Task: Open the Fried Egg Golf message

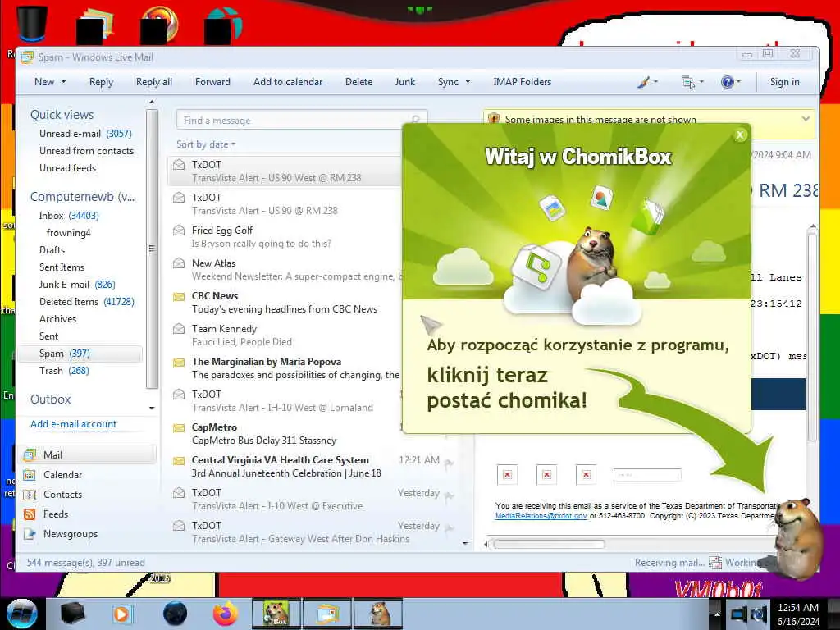Action: click(x=285, y=237)
